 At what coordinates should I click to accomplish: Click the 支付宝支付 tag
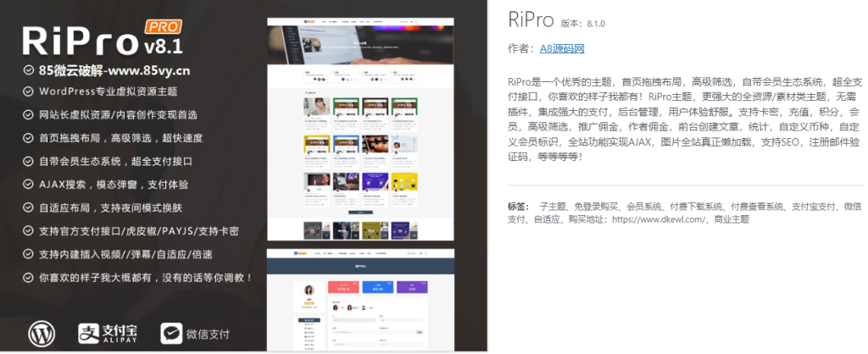pos(813,207)
